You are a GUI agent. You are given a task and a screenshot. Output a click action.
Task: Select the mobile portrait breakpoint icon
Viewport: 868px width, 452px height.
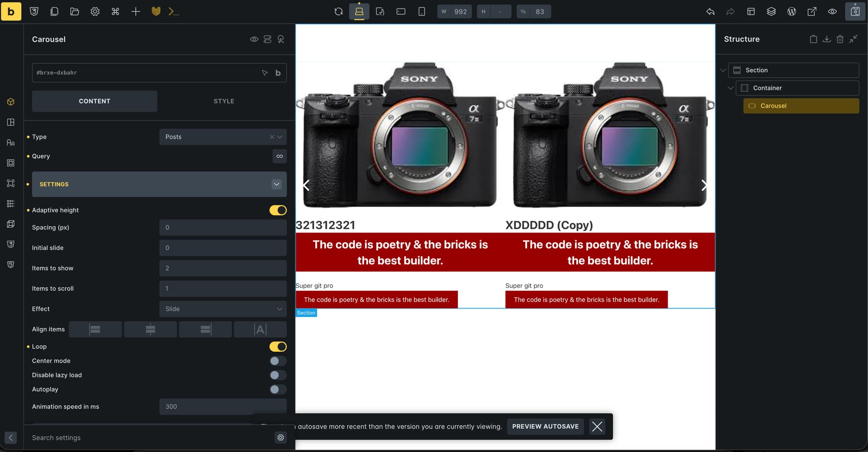pos(421,12)
